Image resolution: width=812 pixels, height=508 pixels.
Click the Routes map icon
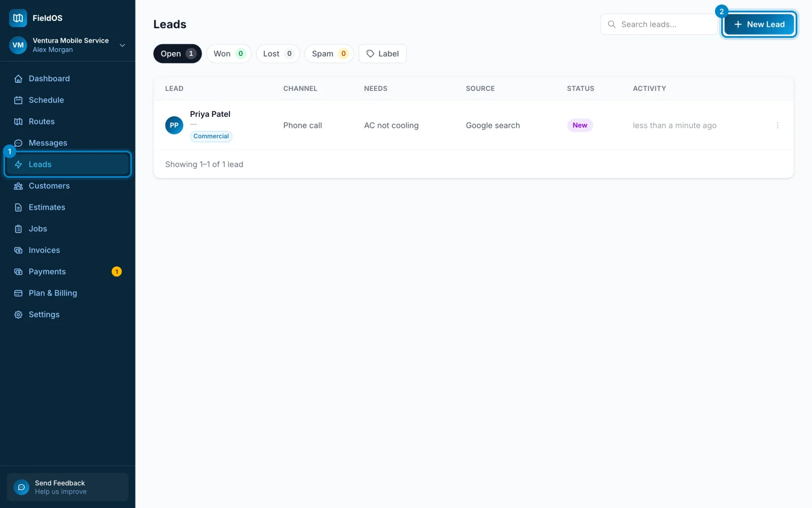(18, 121)
